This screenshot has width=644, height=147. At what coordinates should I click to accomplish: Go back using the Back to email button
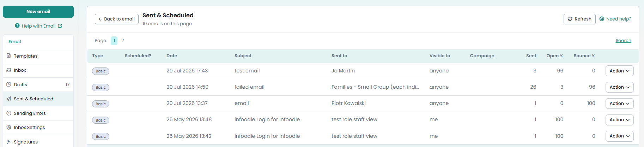tap(117, 19)
